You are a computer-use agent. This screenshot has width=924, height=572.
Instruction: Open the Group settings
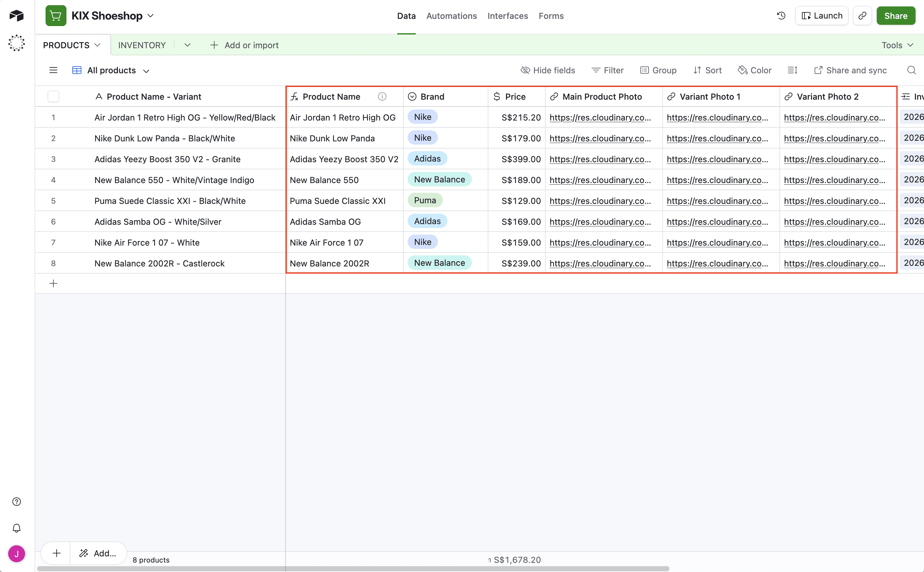658,70
